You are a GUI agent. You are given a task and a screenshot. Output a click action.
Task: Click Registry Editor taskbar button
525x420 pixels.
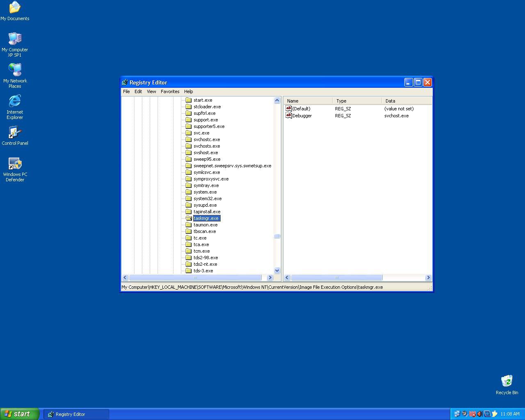[76, 414]
